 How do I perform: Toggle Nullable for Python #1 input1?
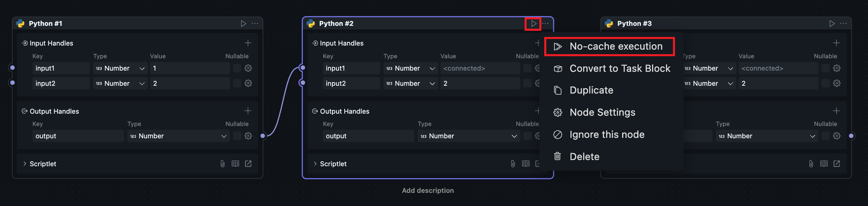[237, 68]
